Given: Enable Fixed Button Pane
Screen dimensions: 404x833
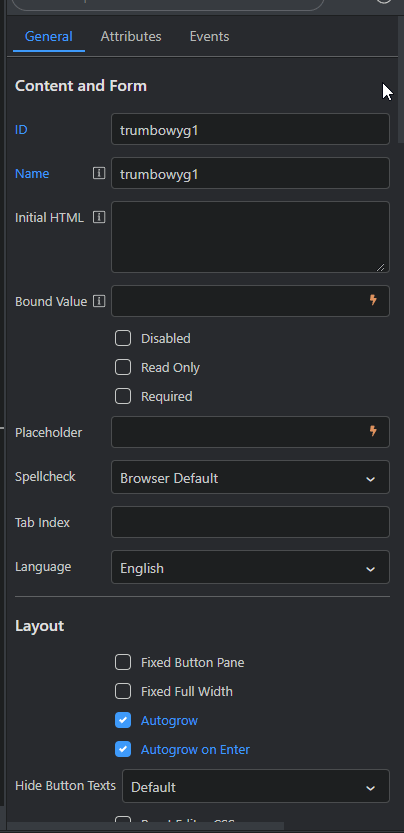Looking at the screenshot, I should [123, 662].
